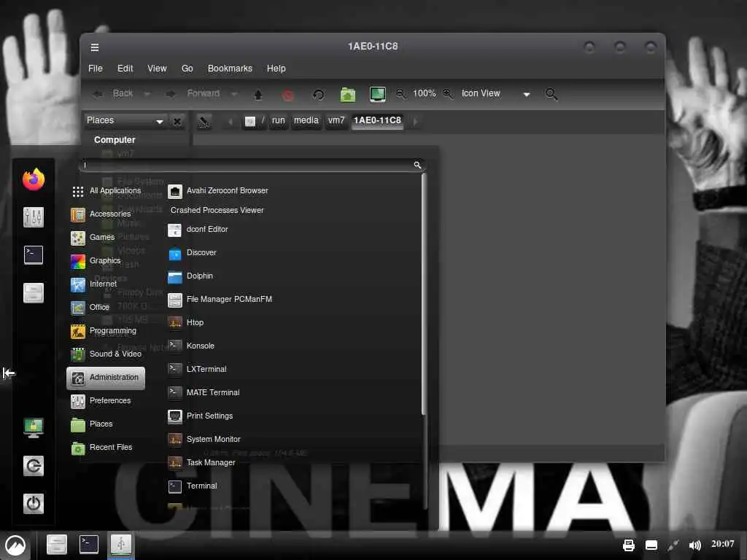This screenshot has width=747, height=560.
Task: Open the Icon View mode dropdown
Action: [495, 94]
